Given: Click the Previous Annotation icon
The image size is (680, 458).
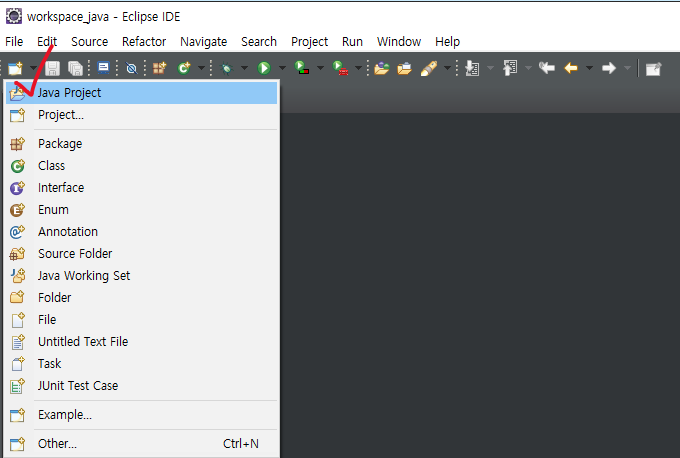Looking at the screenshot, I should (x=510, y=68).
